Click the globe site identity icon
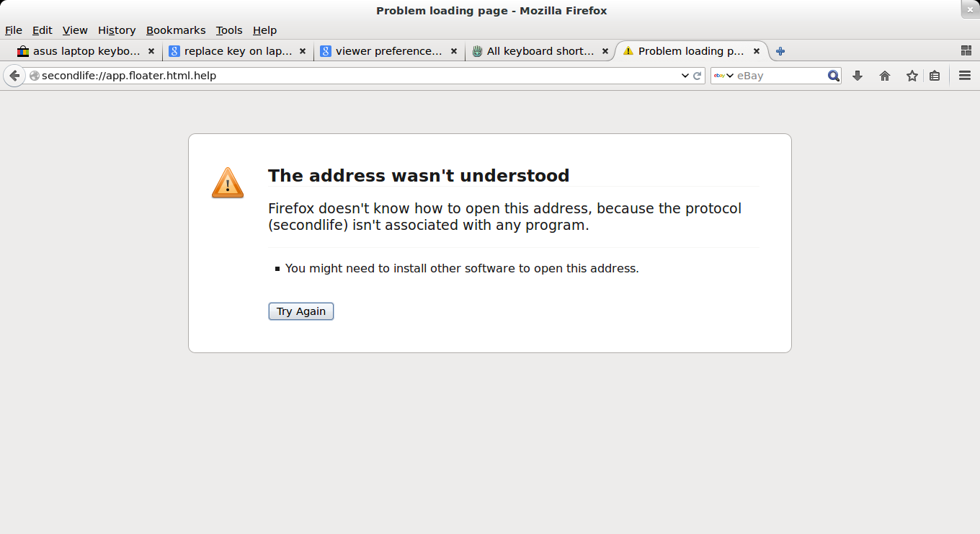 pyautogui.click(x=34, y=76)
